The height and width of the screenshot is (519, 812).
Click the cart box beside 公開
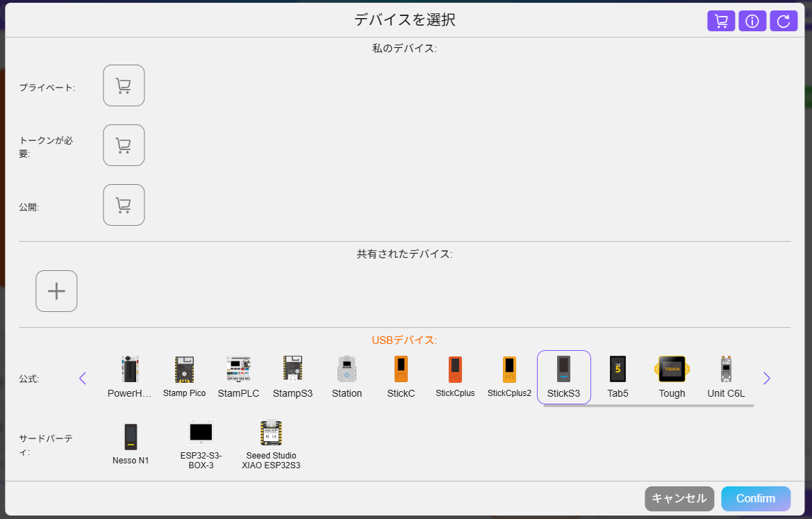[124, 205]
